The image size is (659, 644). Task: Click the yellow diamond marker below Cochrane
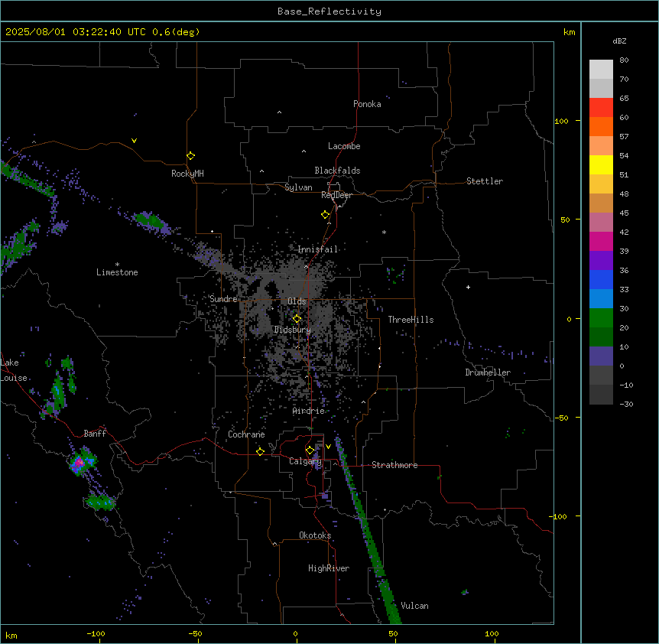click(x=260, y=452)
